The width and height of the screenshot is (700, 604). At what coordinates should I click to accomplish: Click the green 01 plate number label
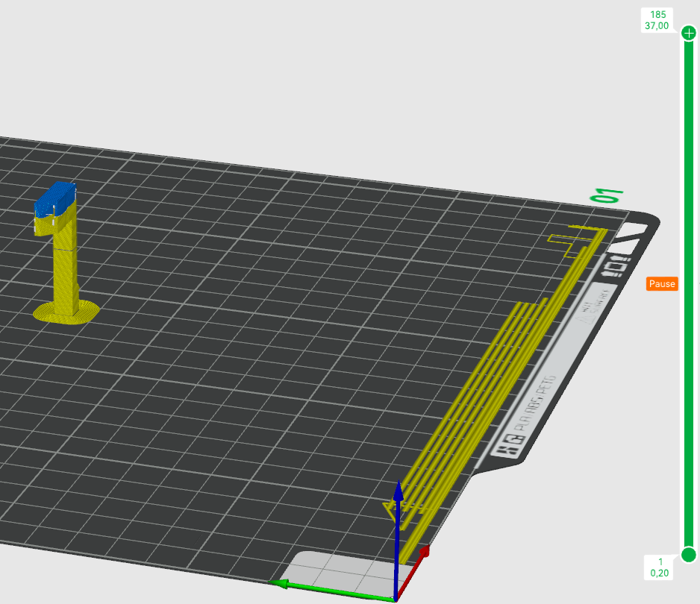pyautogui.click(x=607, y=195)
